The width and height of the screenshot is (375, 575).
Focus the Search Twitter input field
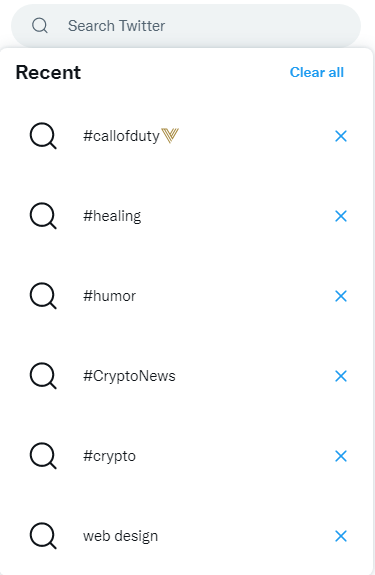coord(186,26)
